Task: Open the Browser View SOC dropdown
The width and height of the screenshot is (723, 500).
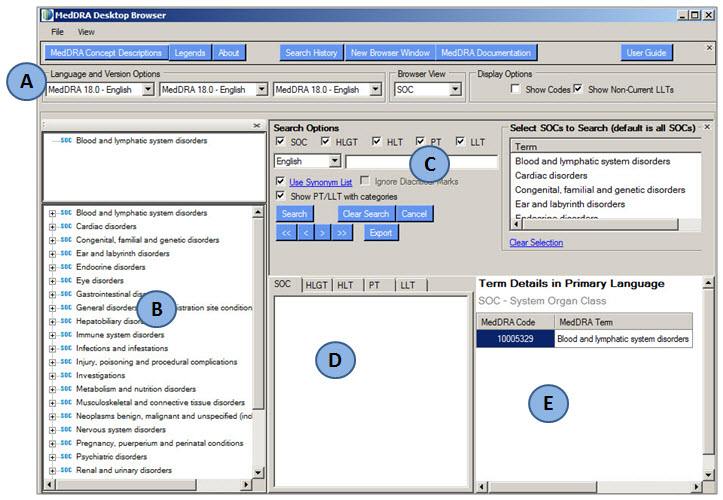Action: [x=455, y=89]
